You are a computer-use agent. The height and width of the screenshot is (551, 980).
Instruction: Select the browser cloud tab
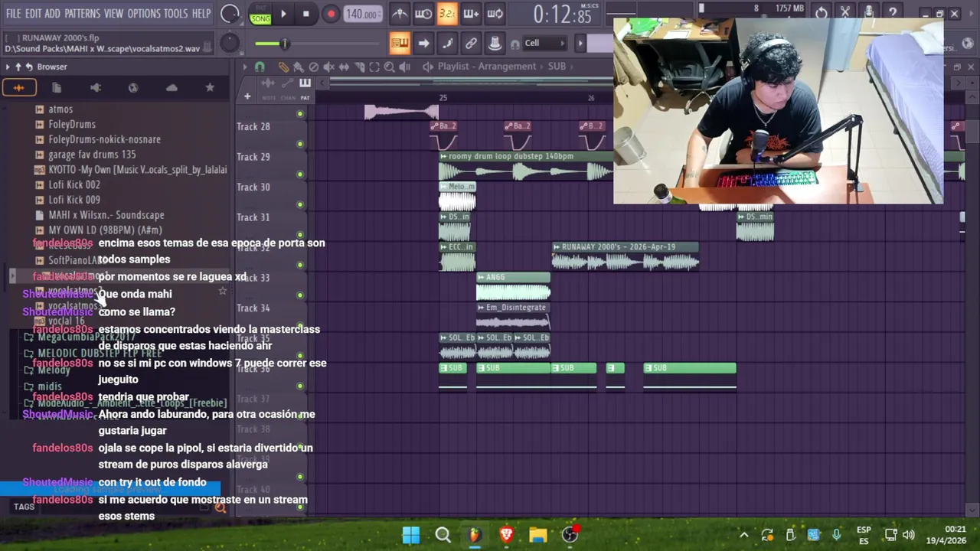coord(171,88)
